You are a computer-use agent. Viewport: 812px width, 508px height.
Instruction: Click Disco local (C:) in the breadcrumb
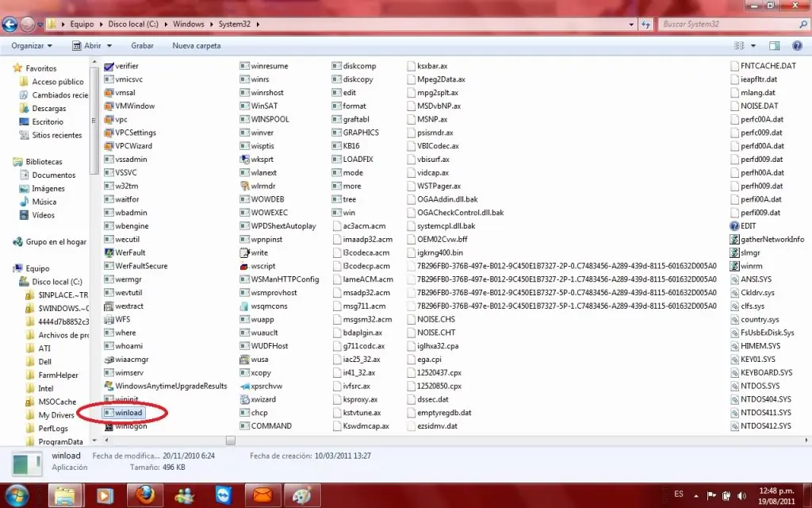point(133,24)
